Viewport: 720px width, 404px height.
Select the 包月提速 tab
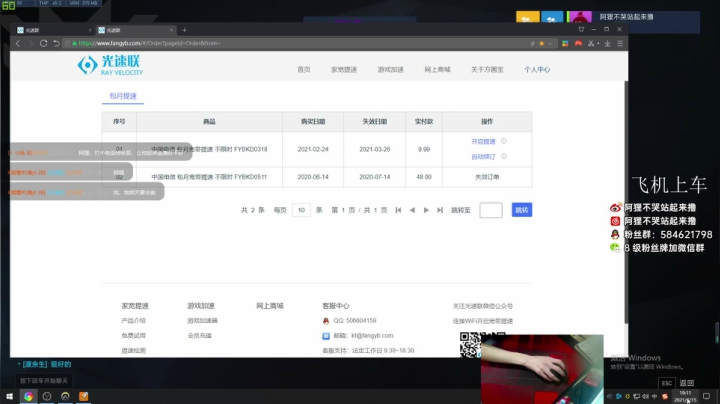[x=123, y=96]
